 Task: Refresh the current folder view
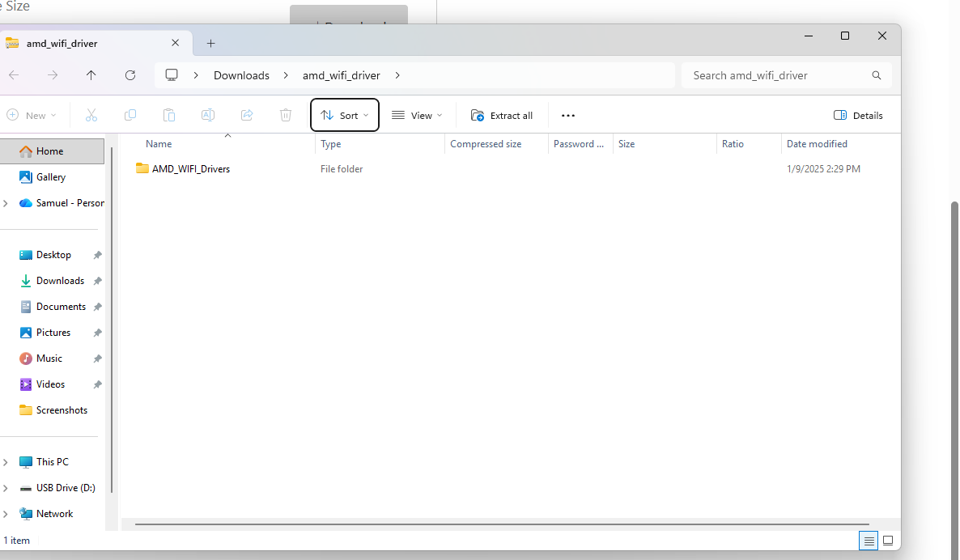130,75
